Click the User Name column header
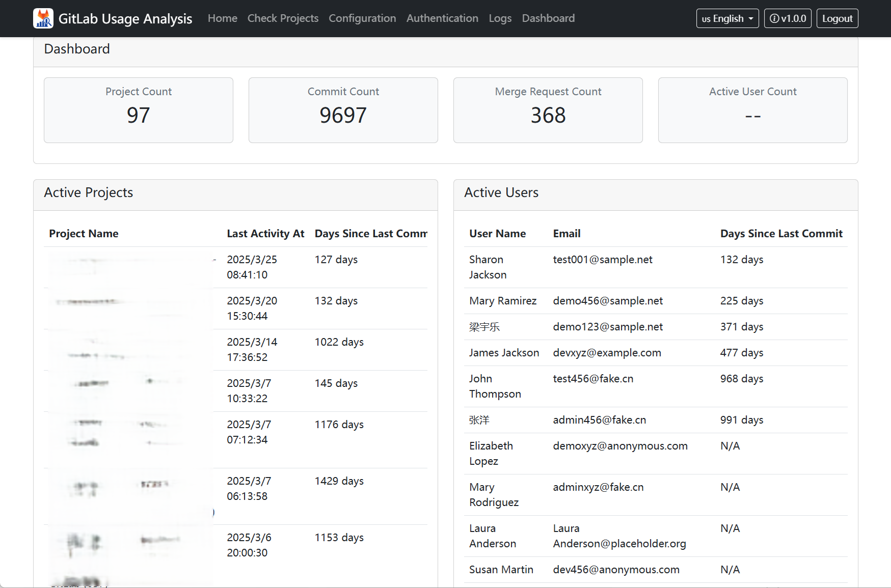This screenshot has height=588, width=891. [x=497, y=234]
